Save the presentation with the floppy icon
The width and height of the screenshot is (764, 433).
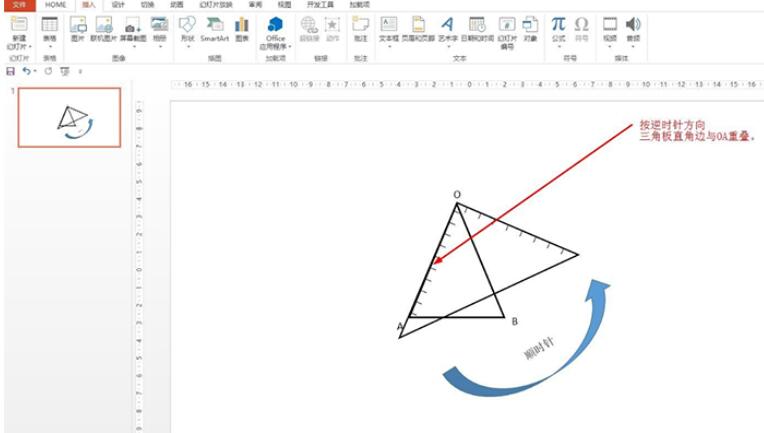10,71
